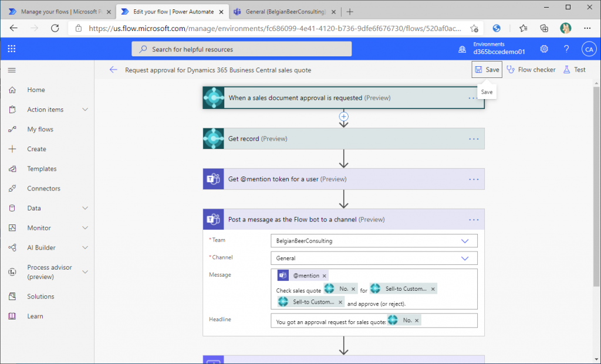
Task: Open browser collections icon
Action: [x=544, y=28]
